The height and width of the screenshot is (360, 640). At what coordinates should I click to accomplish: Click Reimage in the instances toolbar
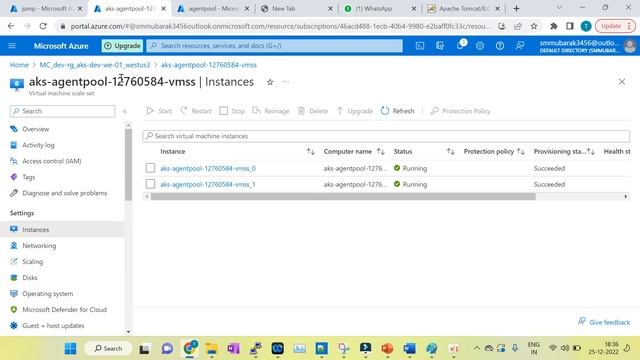pyautogui.click(x=271, y=111)
